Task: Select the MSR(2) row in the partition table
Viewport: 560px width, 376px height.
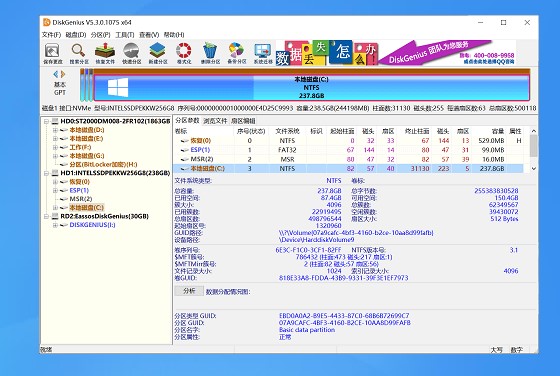Action: click(348, 159)
